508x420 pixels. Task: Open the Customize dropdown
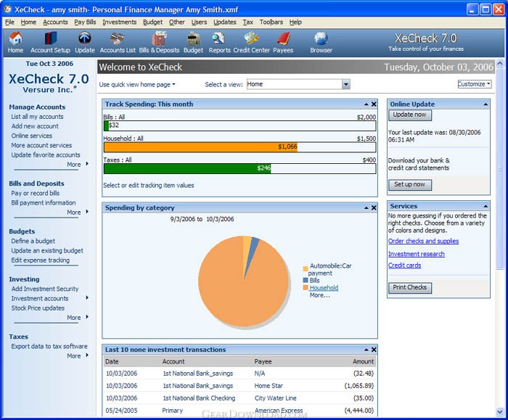pyautogui.click(x=475, y=84)
